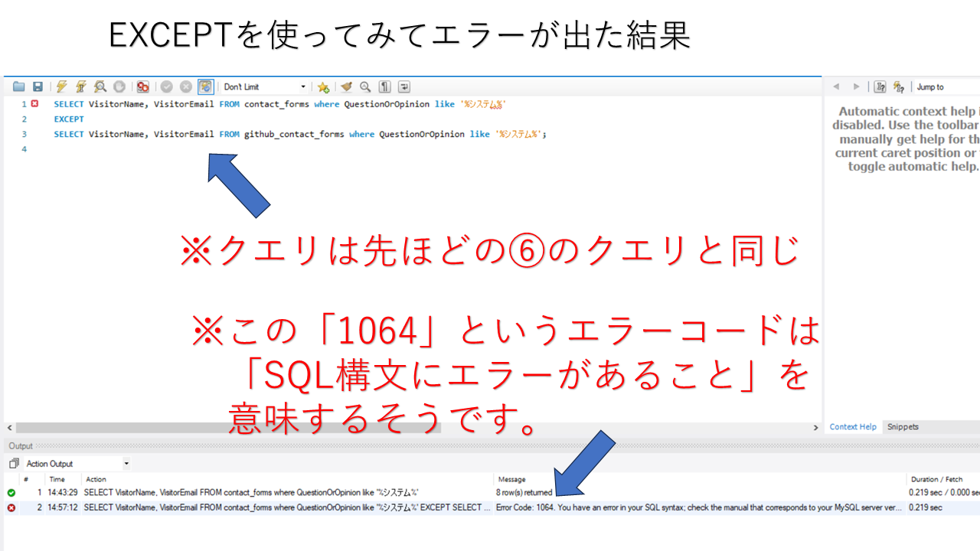Viewport: 980px width, 551px height.
Task: Save snippet using the star icon
Action: [x=323, y=87]
